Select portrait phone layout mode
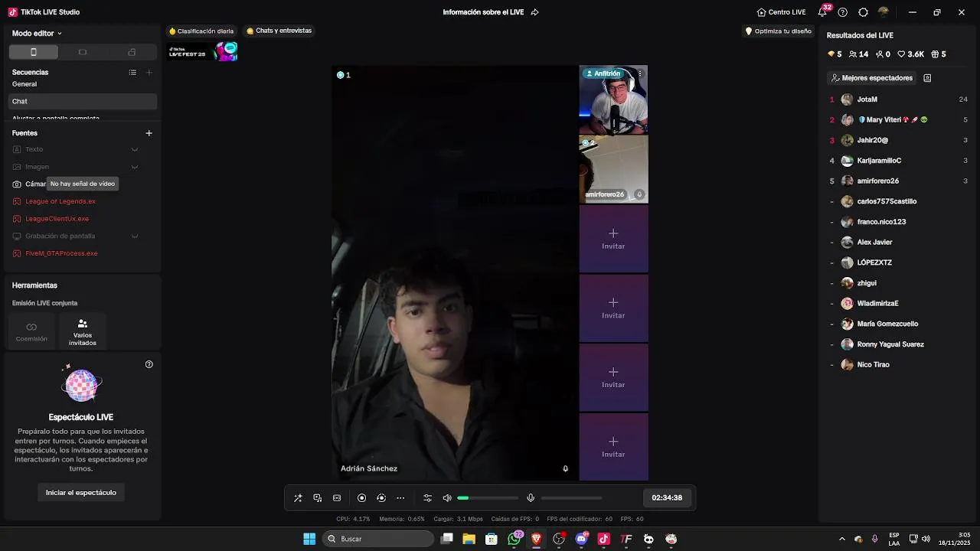The height and width of the screenshot is (551, 980). click(x=34, y=52)
